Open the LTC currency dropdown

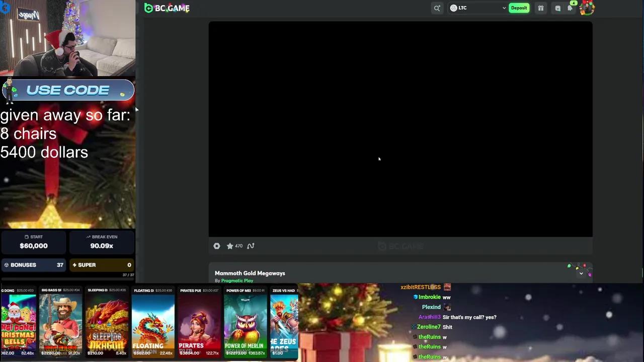[x=477, y=8]
